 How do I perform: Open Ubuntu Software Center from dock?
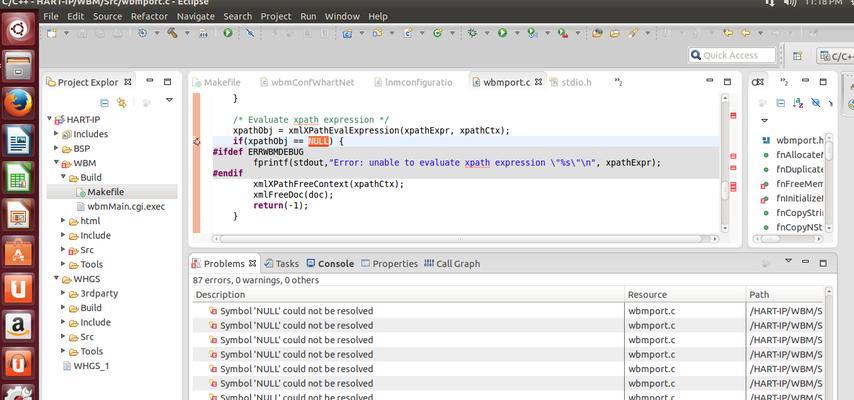pos(19,251)
